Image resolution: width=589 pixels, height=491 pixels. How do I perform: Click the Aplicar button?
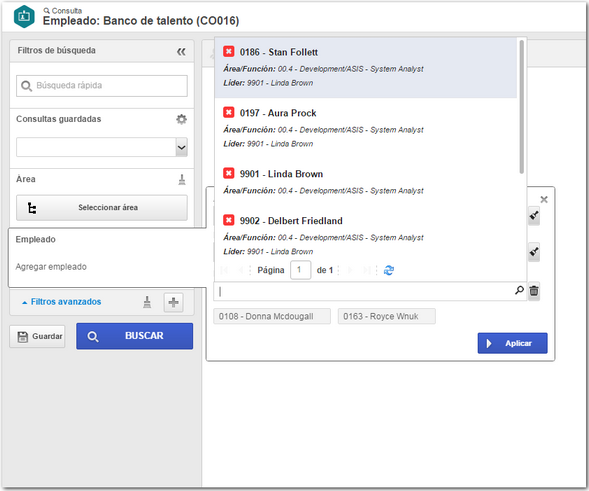512,343
